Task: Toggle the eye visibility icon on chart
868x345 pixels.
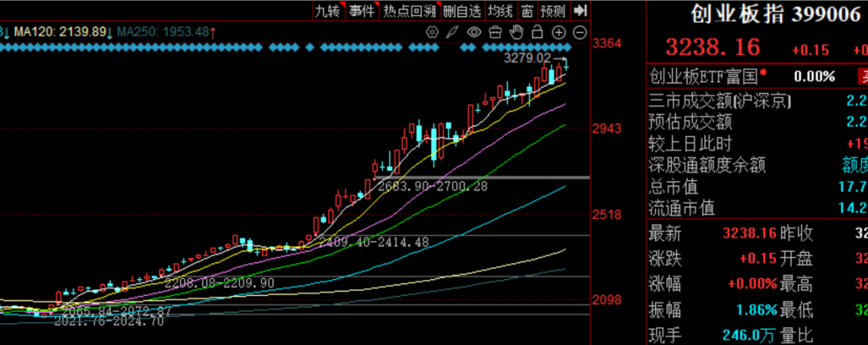Action: (474, 32)
